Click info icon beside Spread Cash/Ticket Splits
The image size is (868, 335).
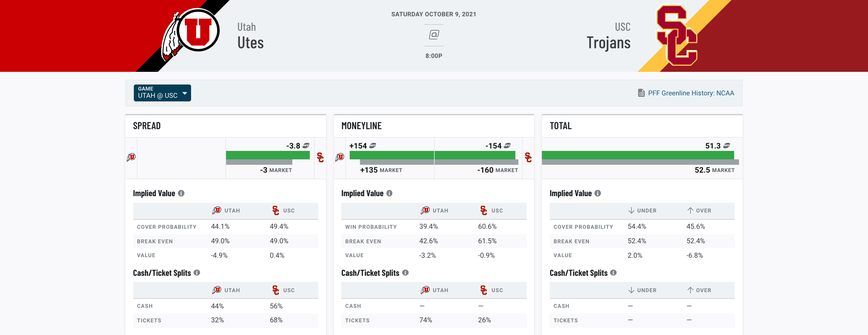tap(197, 273)
